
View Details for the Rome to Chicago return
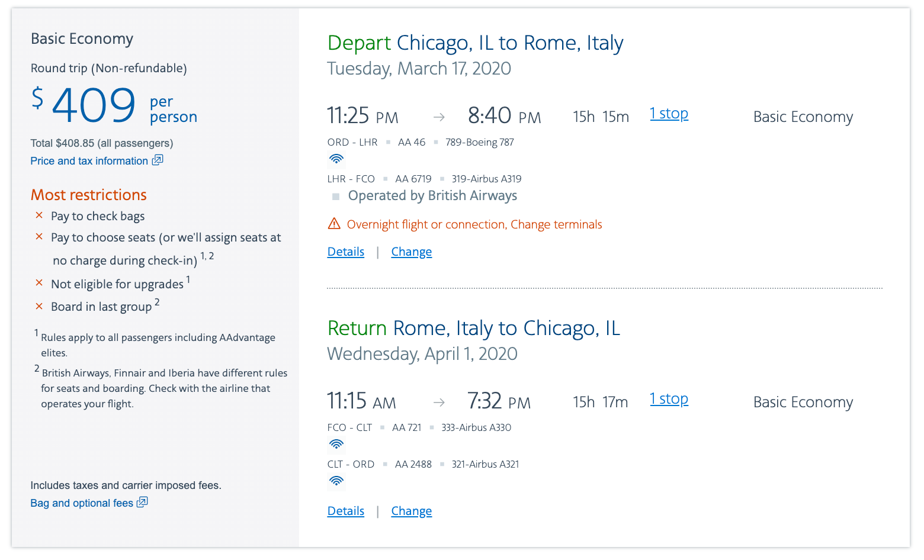click(x=346, y=511)
